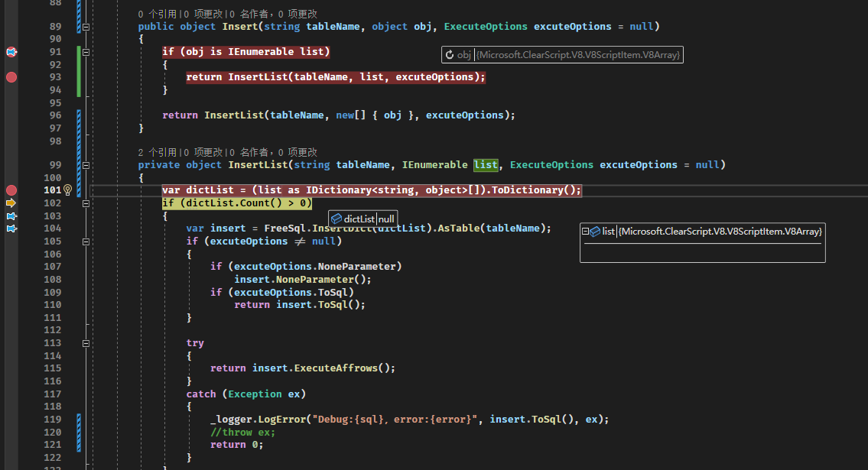The height and width of the screenshot is (470, 868).
Task: Collapse the try block starting at line 113
Action: [86, 342]
